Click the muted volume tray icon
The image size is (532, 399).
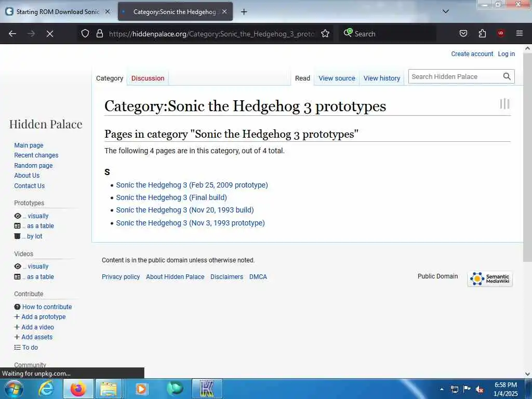(480, 389)
